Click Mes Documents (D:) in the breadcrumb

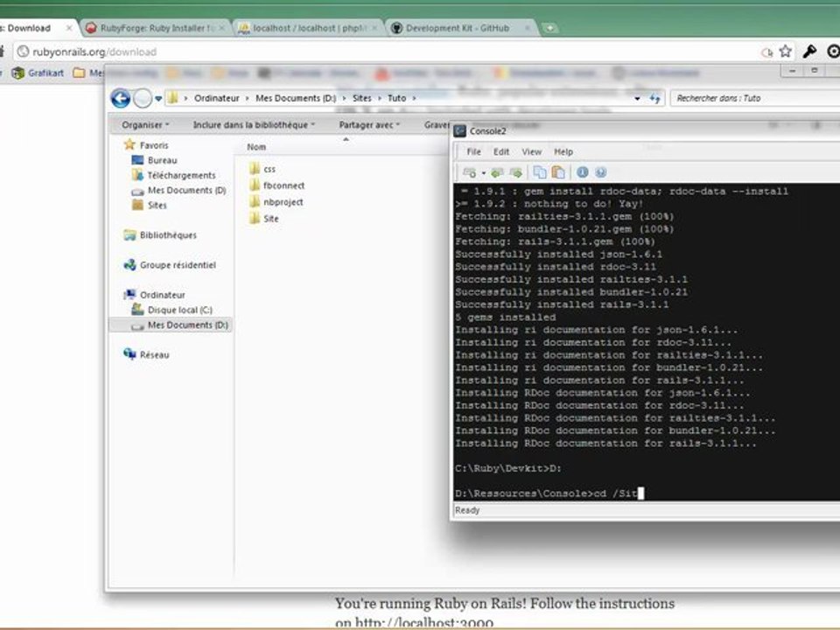click(x=296, y=98)
